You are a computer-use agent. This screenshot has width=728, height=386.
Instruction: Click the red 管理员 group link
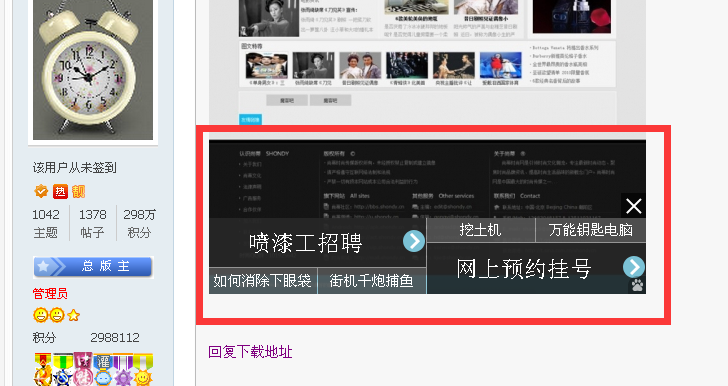(x=50, y=294)
